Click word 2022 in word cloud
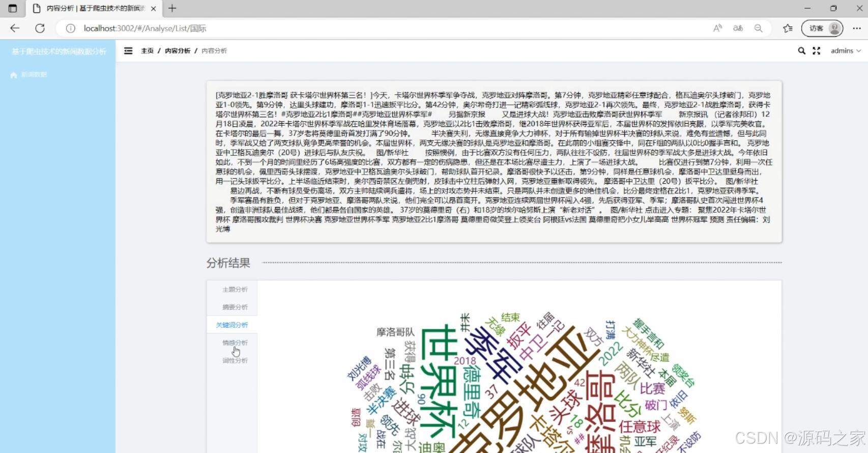Image resolution: width=868 pixels, height=453 pixels. [610, 353]
